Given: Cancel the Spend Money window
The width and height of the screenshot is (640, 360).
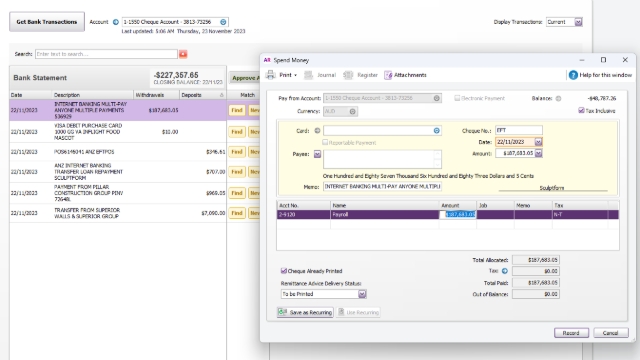Looking at the screenshot, I should [611, 333].
